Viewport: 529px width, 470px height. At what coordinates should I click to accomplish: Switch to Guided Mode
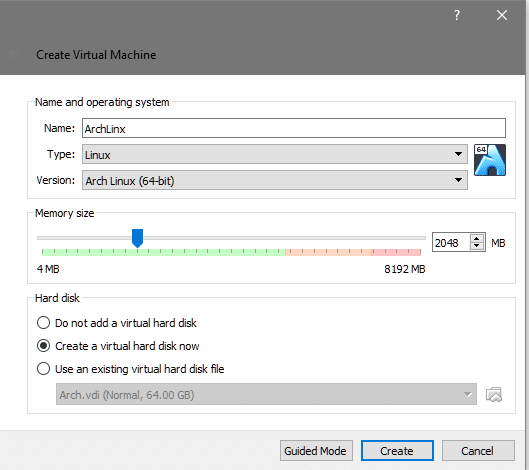(x=316, y=450)
